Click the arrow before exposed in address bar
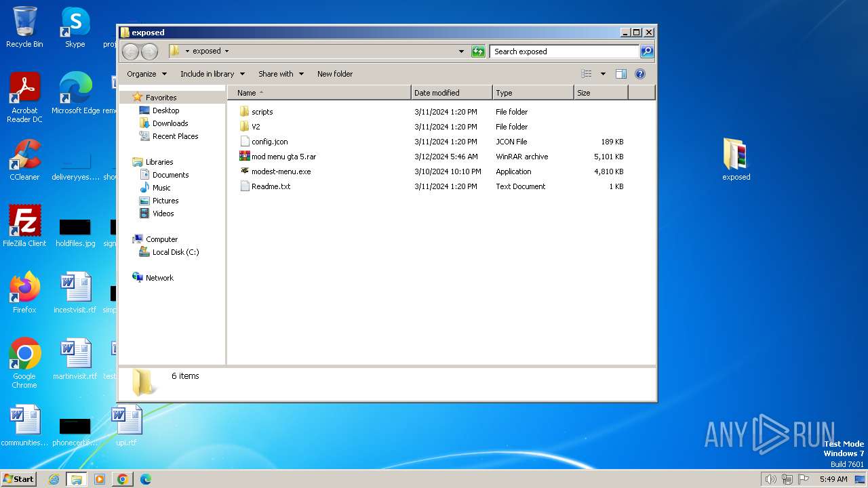 187,52
